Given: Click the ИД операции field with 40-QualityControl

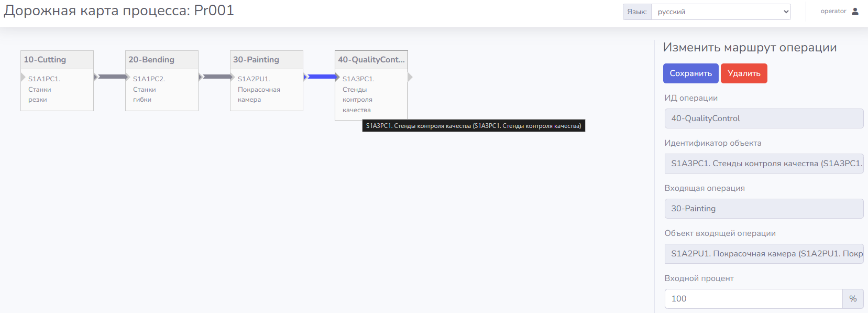Looking at the screenshot, I should coord(763,118).
